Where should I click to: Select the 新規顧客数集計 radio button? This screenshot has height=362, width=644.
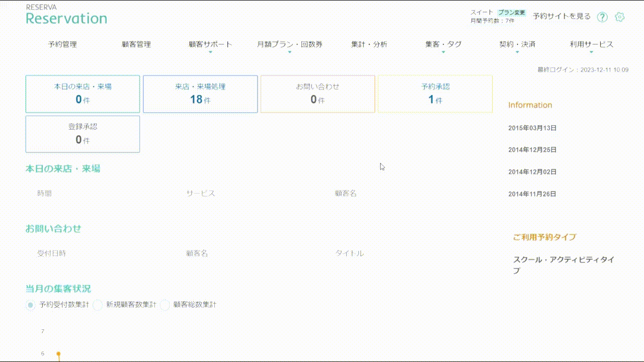(98, 305)
